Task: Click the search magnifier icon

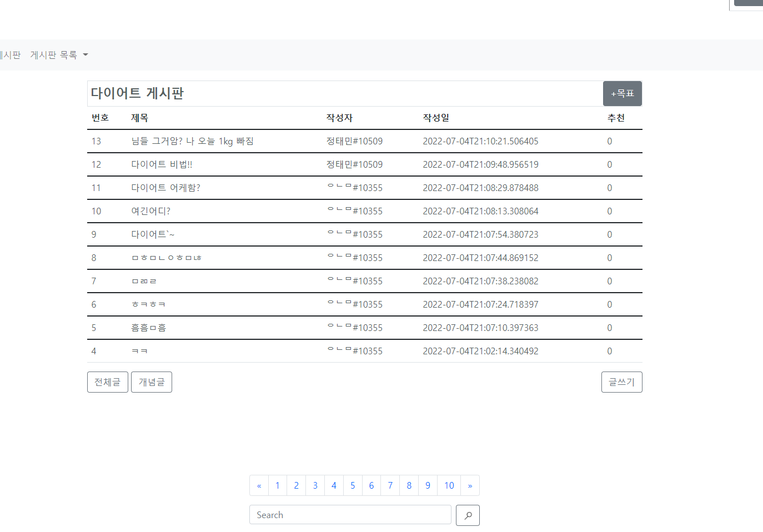Action: pos(468,515)
